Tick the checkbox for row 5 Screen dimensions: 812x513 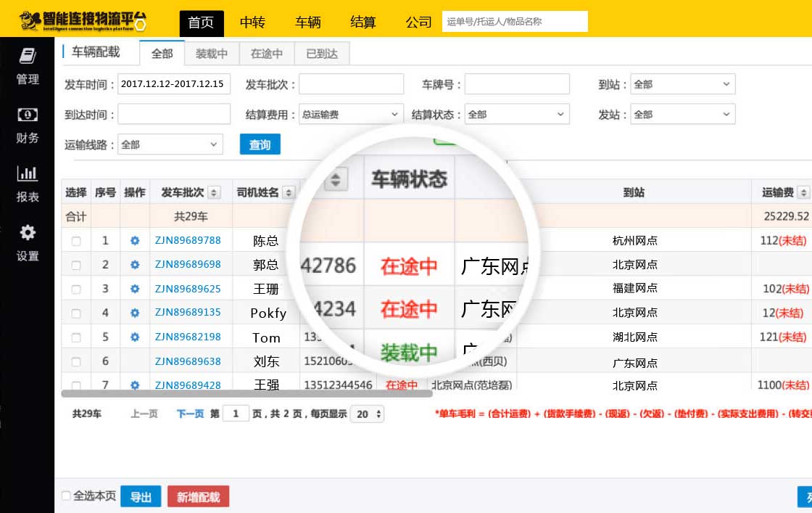click(x=76, y=338)
